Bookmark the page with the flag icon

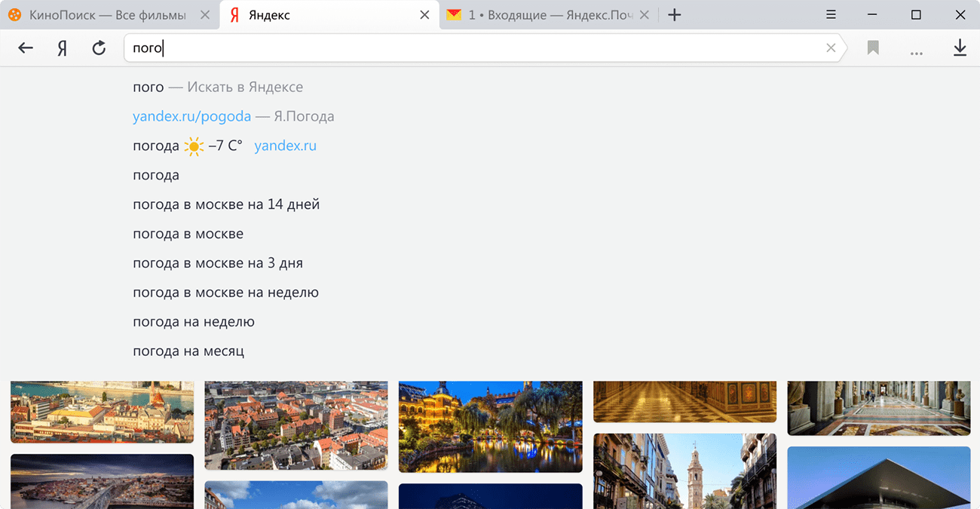873,48
